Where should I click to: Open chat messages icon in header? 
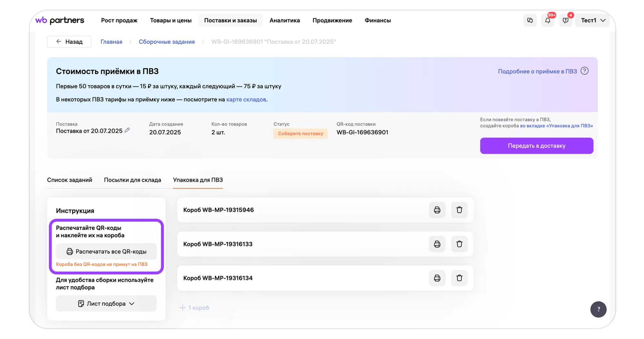pyautogui.click(x=530, y=21)
